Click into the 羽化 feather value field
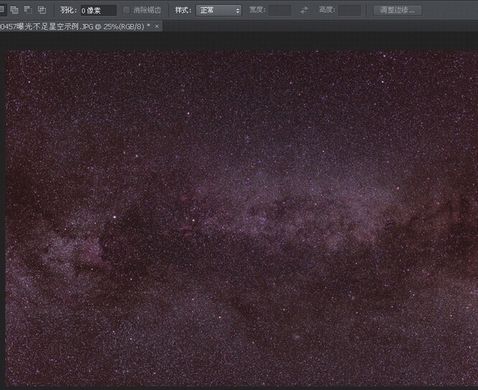This screenshot has width=478, height=390. click(x=98, y=11)
